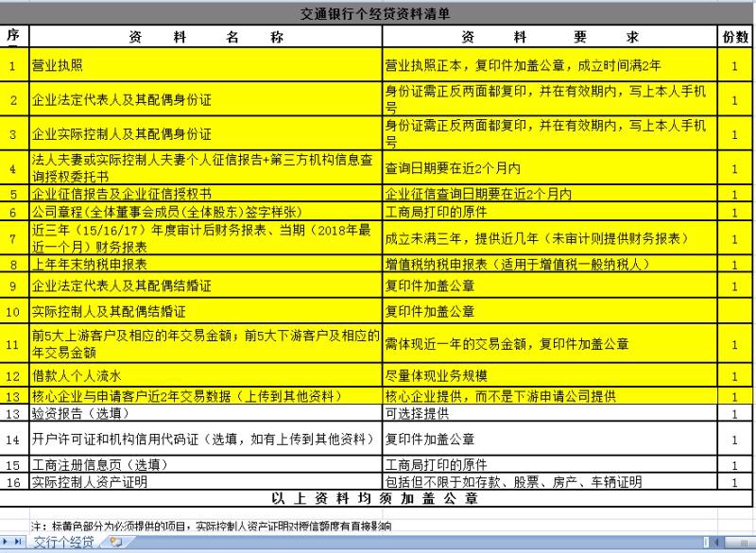Click the cell starting 开户许可证和机构信用代码证
Screen dimensions: 756x553
pos(206,439)
